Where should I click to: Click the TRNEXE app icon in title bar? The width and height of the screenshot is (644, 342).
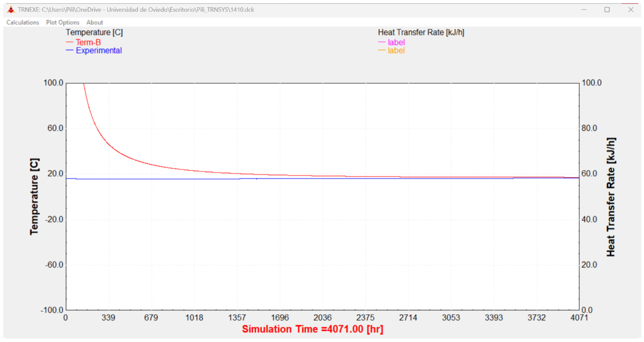point(11,10)
